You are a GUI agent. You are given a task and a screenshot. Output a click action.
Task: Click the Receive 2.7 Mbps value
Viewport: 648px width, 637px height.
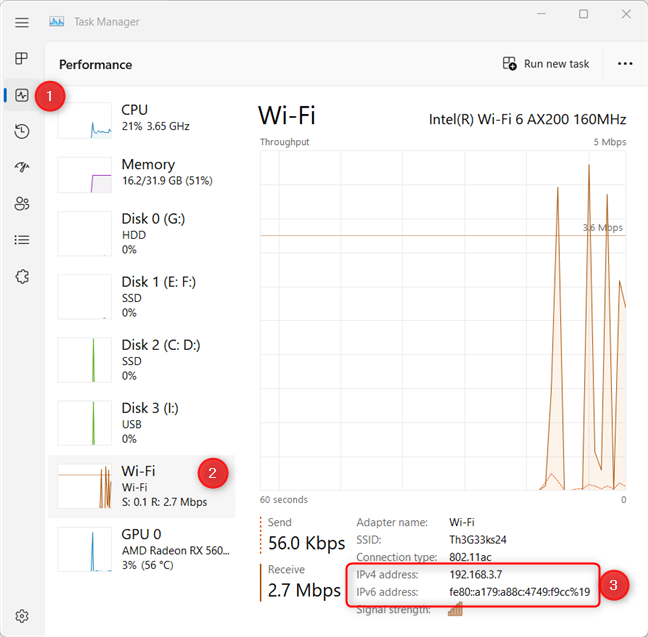tap(304, 590)
